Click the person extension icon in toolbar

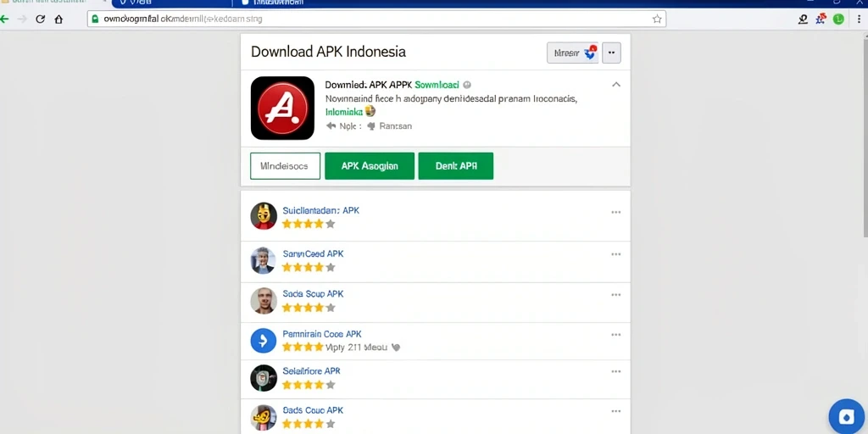(x=803, y=19)
